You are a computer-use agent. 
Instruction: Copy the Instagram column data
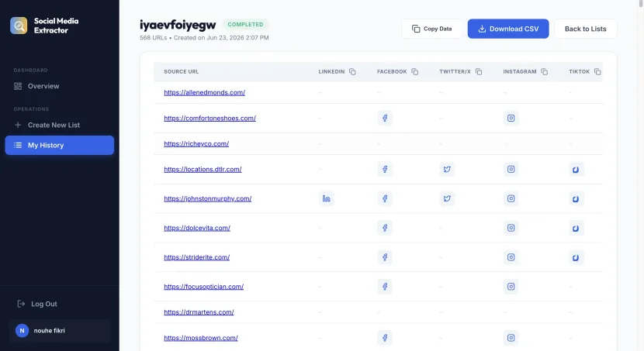tap(544, 71)
